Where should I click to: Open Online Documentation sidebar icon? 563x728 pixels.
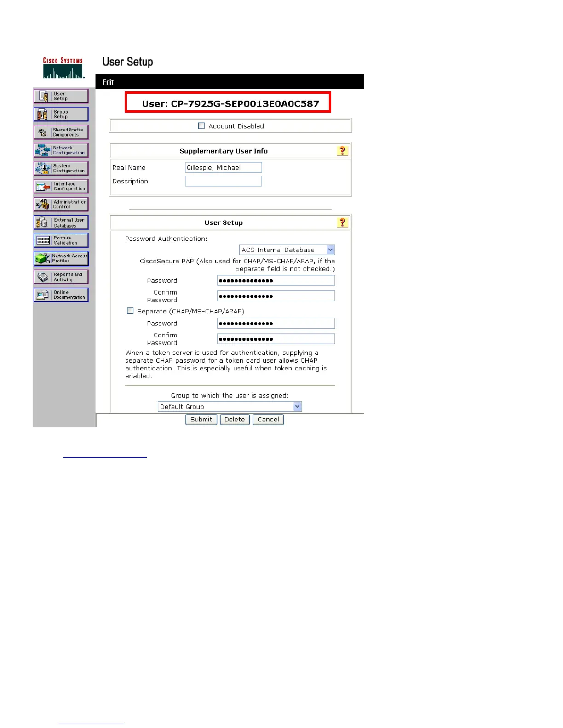tap(61, 295)
